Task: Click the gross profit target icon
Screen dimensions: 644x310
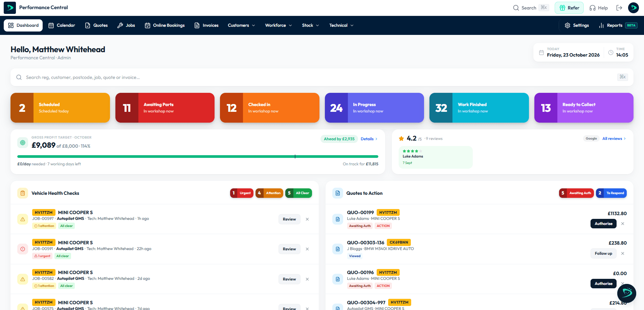Action: click(x=23, y=143)
